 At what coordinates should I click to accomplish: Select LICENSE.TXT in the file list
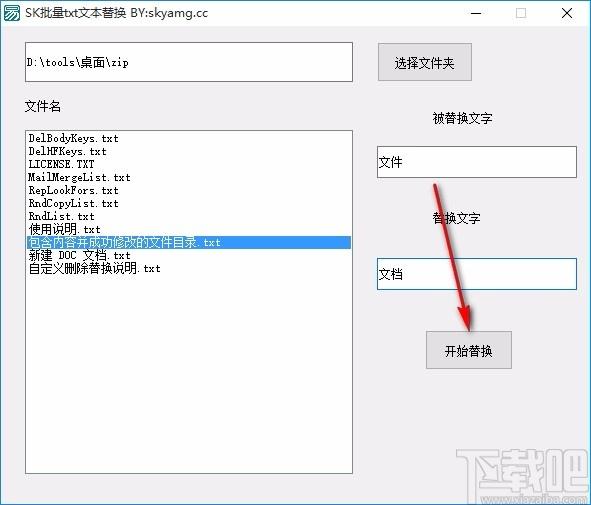pos(189,164)
